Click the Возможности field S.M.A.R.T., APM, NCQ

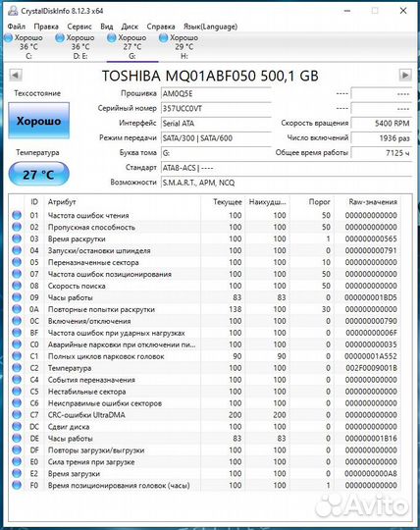click(x=287, y=183)
